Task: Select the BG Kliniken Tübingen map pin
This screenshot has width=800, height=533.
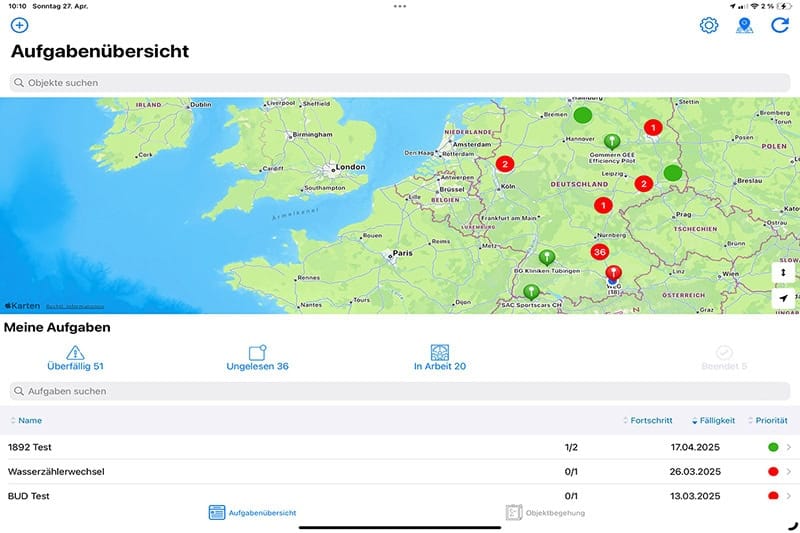Action: pos(546,258)
